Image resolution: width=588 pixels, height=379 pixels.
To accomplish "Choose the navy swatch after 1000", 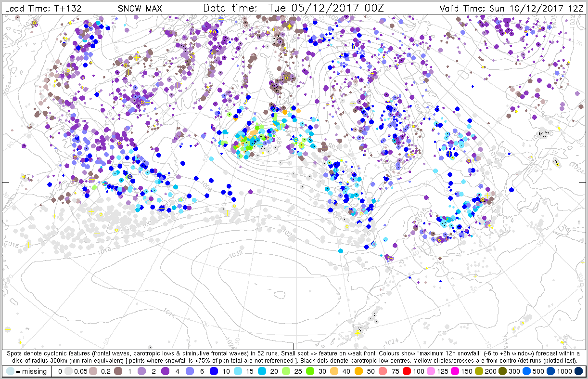I will pyautogui.click(x=578, y=371).
